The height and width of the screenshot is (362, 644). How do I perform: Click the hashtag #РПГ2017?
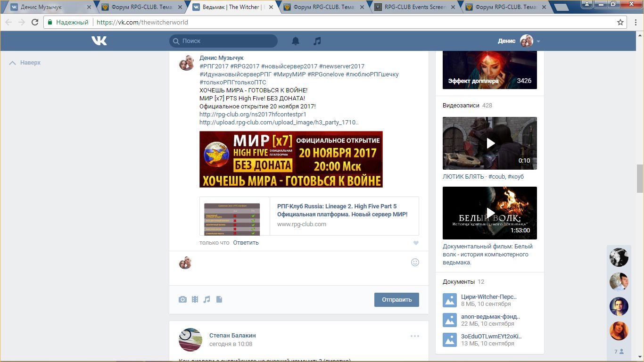(214, 66)
